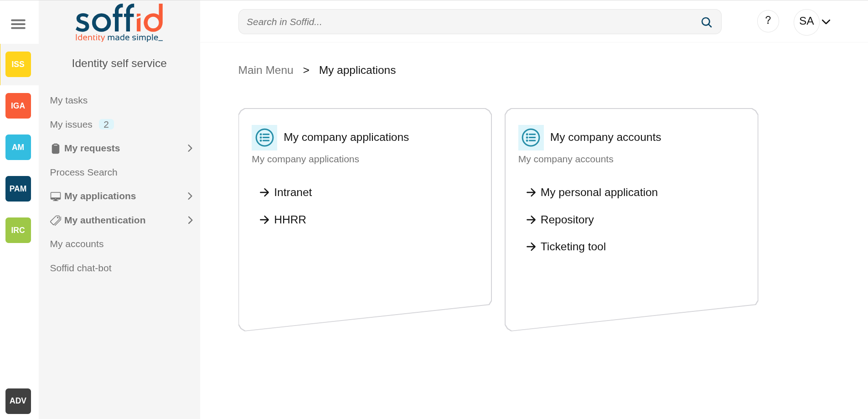This screenshot has height=419, width=868.
Task: Click the My company applications list icon
Action: point(264,138)
